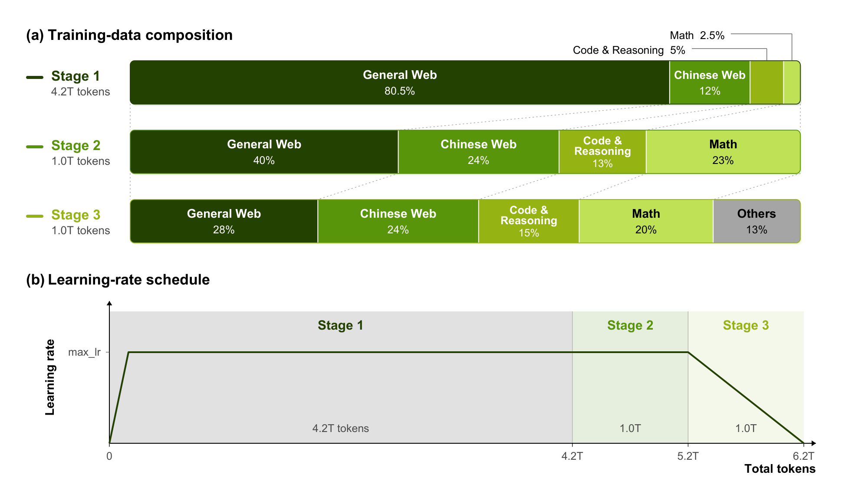
Task: Click the Stage 3 title in schedule chart
Action: coord(746,325)
